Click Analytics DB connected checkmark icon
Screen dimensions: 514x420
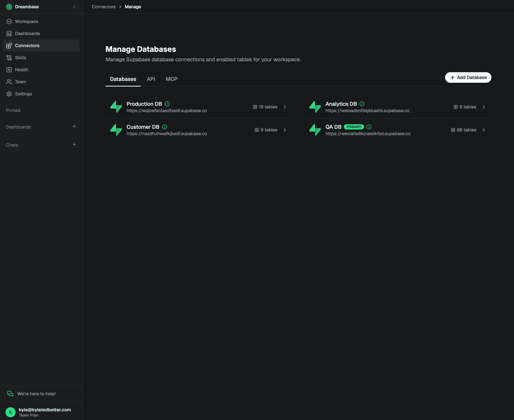[362, 104]
